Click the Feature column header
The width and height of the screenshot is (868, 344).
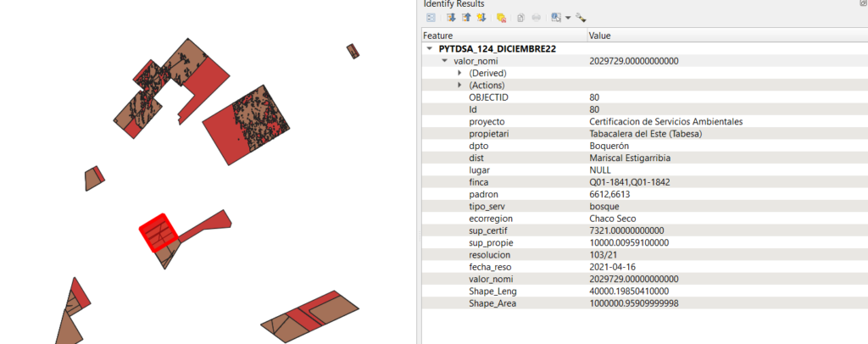pos(504,36)
